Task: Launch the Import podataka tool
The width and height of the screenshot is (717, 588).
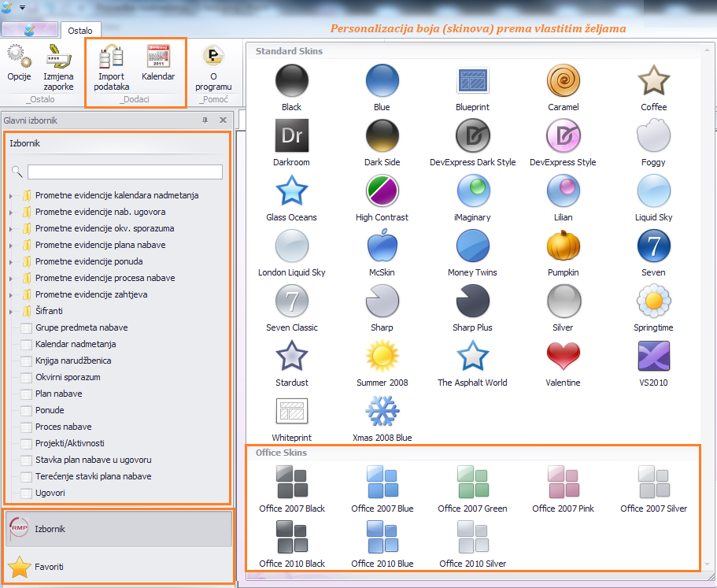Action: tap(111, 68)
